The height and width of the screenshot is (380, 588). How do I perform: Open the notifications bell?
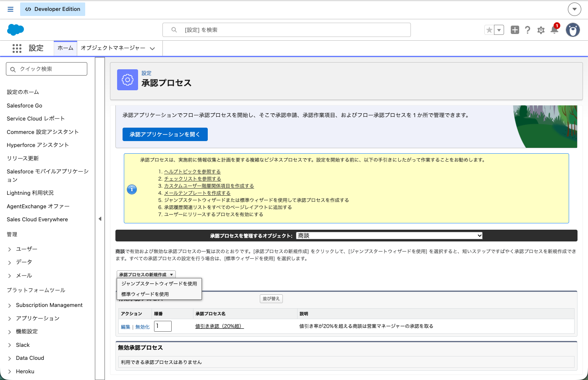[554, 29]
